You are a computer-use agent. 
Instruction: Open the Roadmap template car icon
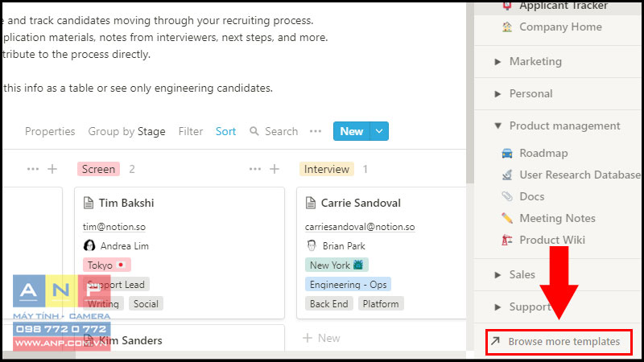(507, 153)
